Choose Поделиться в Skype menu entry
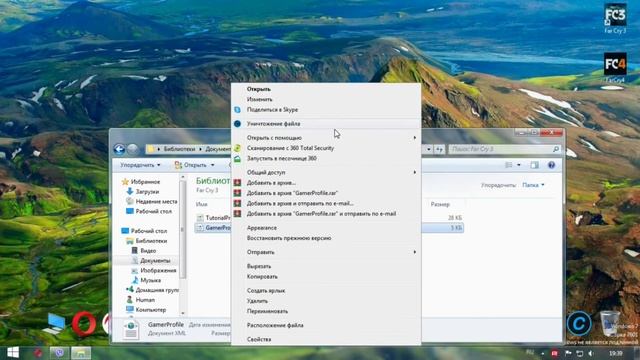Screen dimensions: 640x360 [x=326, y=109]
